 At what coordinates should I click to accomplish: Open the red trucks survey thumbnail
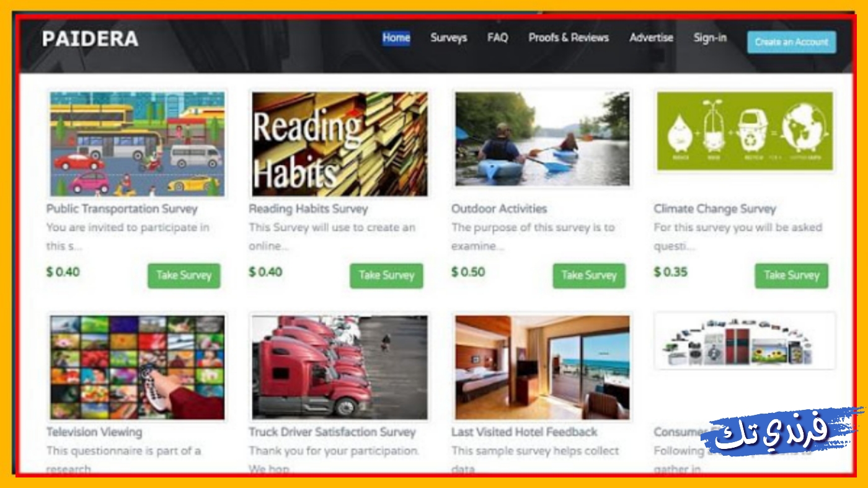[339, 367]
